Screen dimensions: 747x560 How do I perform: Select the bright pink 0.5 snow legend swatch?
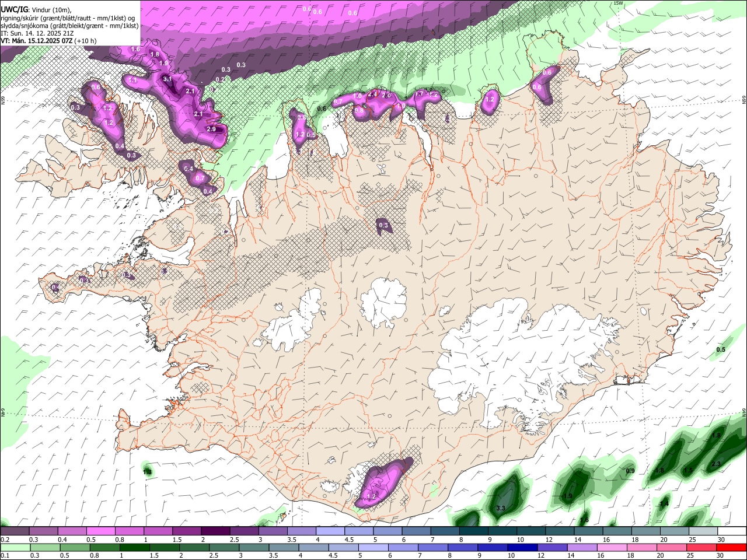(101, 531)
